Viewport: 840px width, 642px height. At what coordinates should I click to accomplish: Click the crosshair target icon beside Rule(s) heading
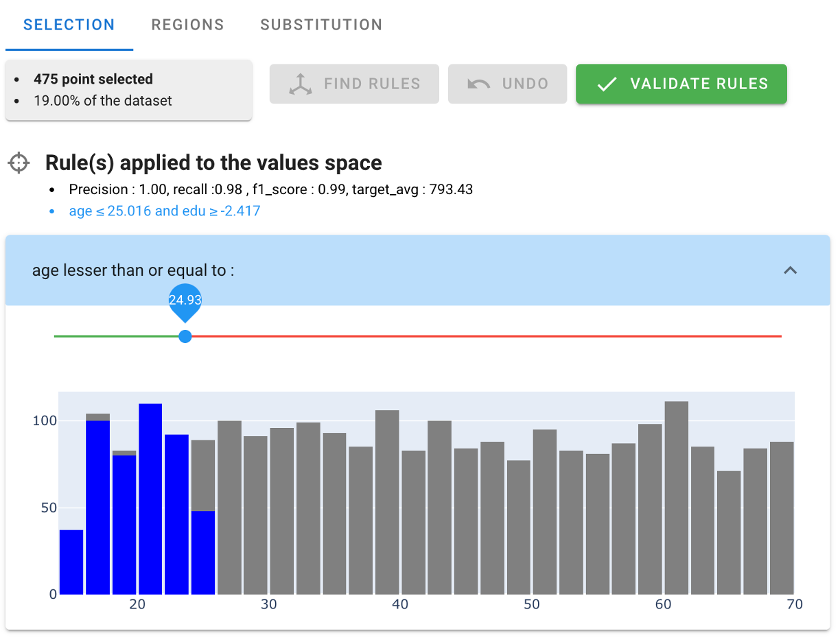tap(19, 163)
